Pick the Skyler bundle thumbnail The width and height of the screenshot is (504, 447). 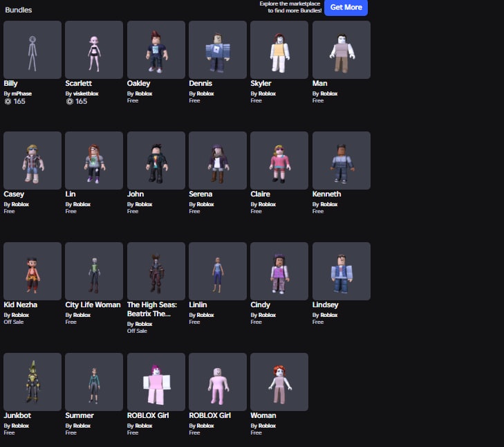pyautogui.click(x=279, y=50)
